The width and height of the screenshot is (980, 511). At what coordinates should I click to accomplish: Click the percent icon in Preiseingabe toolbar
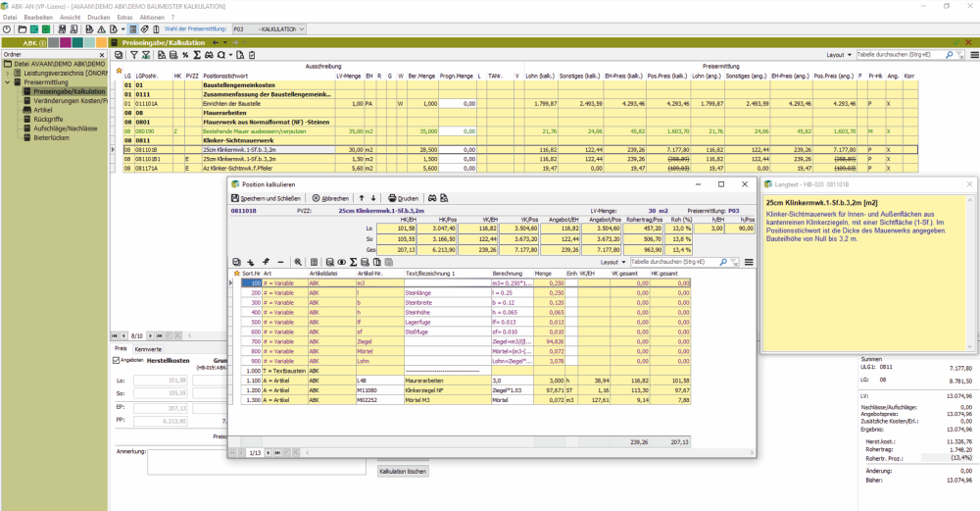coord(185,55)
